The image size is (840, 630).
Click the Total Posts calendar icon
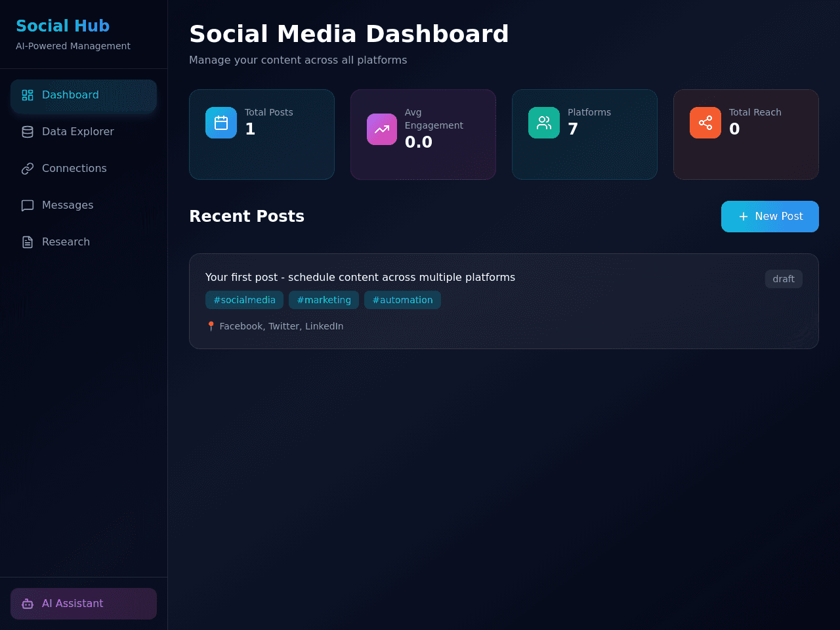(221, 123)
